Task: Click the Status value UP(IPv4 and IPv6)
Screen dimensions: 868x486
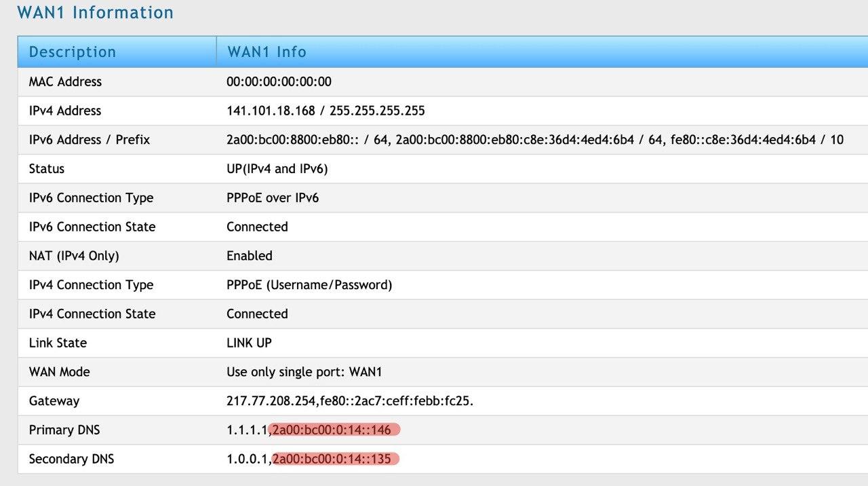Action: tap(277, 169)
